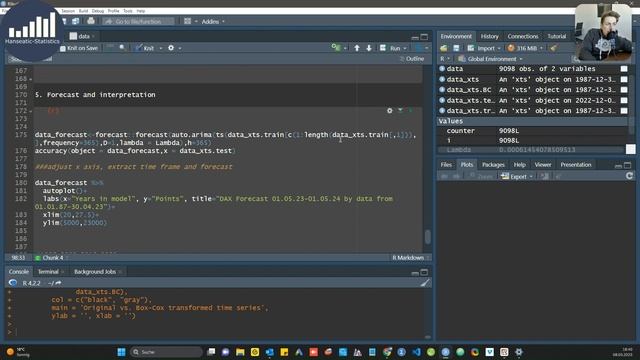Switch to the History tab
Screen dimensions: 640x360
tap(489, 37)
